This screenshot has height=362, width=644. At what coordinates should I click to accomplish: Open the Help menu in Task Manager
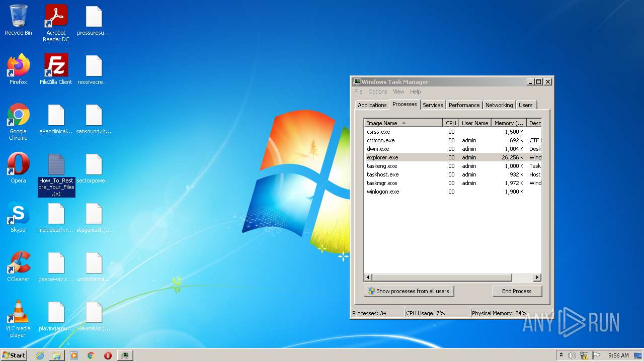(x=415, y=92)
